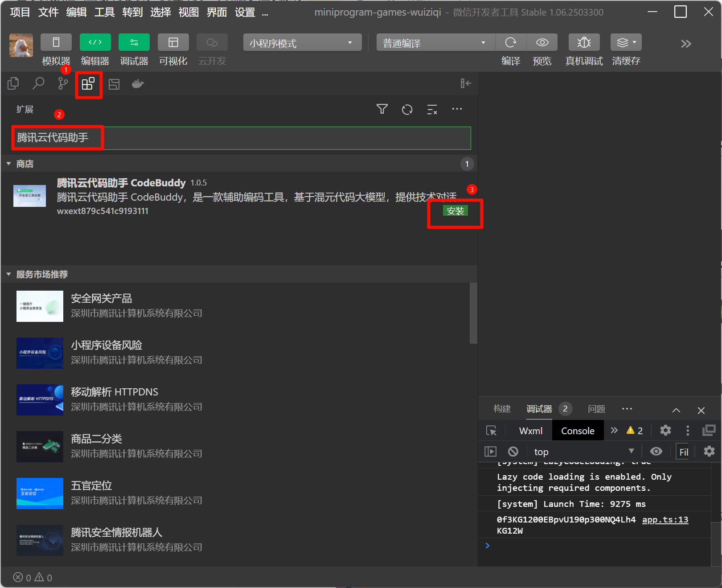Viewport: 722px width, 588px height.
Task: Click the extensions list vertical scrollbar
Action: (x=473, y=313)
